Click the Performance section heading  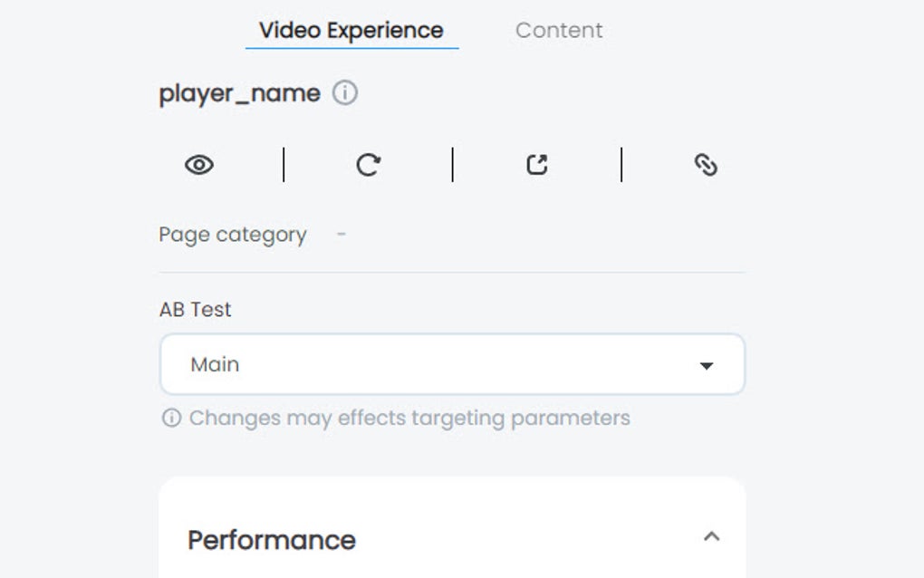coord(271,539)
